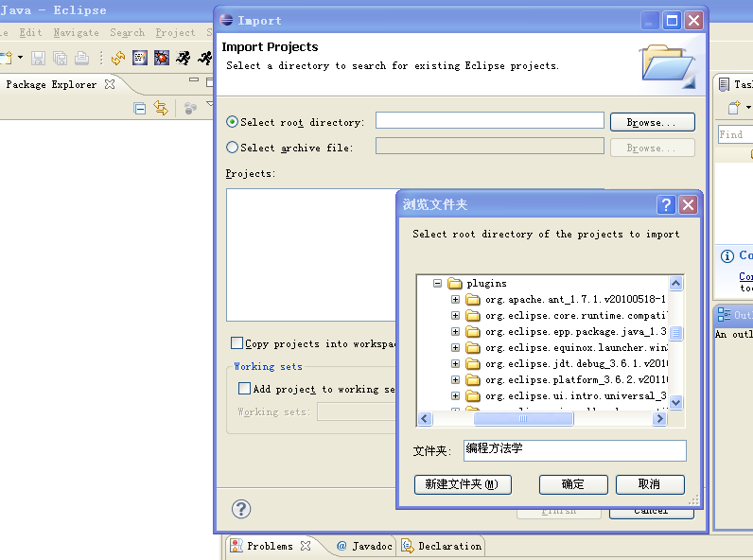Expand org.eclipse.core.runtime.compati folder
Screen dimensions: 753x560
tap(455, 316)
